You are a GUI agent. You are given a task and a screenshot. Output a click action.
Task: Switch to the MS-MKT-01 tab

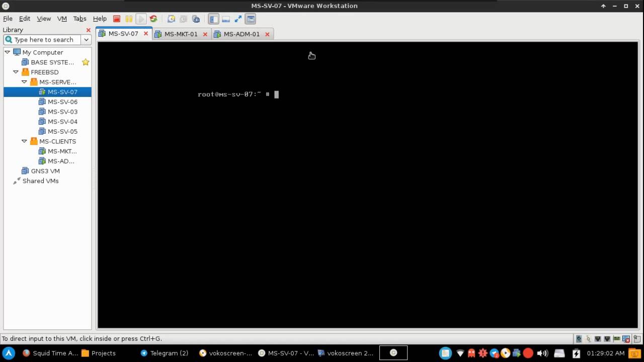point(181,34)
